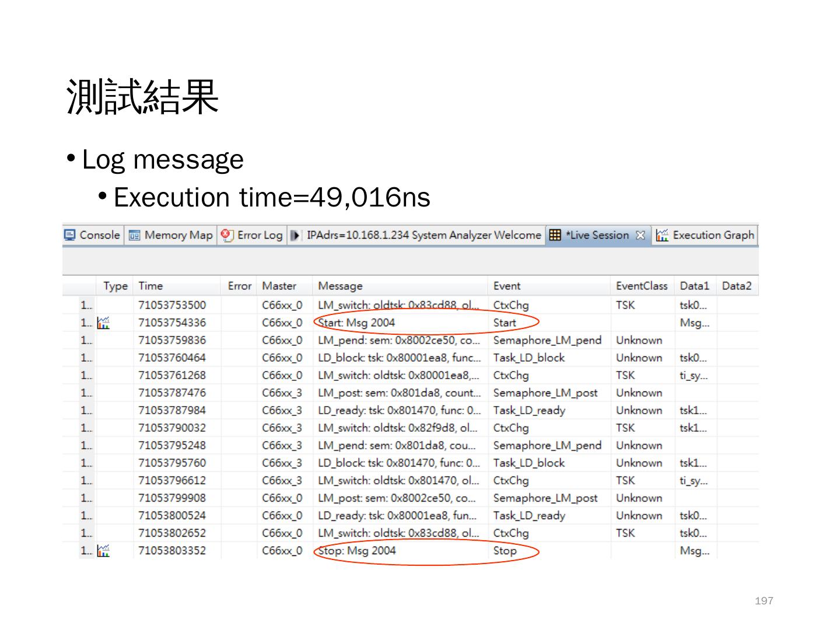Select the 'LM_post: sem: 0x801da8' message
Image resolution: width=840 pixels, height=630 pixels.
coord(400,393)
